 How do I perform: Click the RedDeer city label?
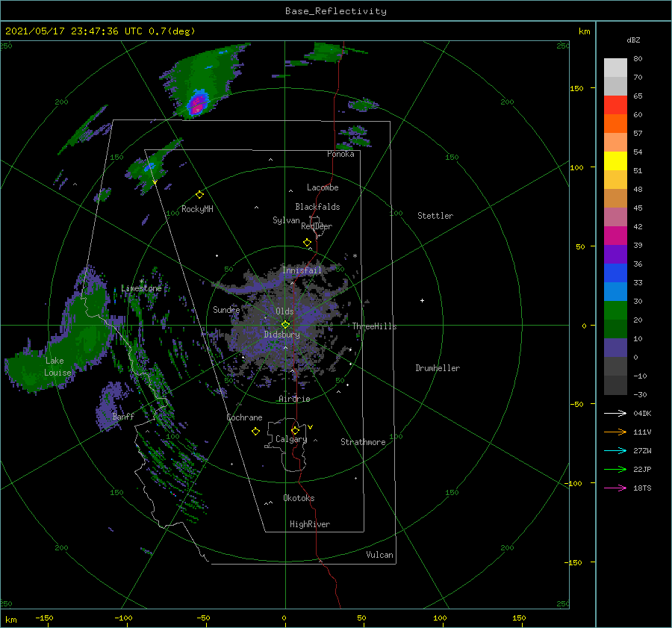[x=317, y=226]
